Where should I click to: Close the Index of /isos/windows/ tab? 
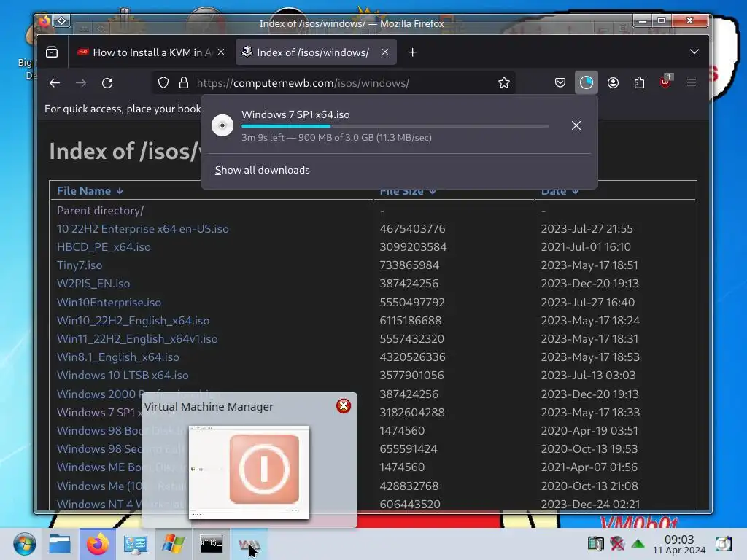385,52
